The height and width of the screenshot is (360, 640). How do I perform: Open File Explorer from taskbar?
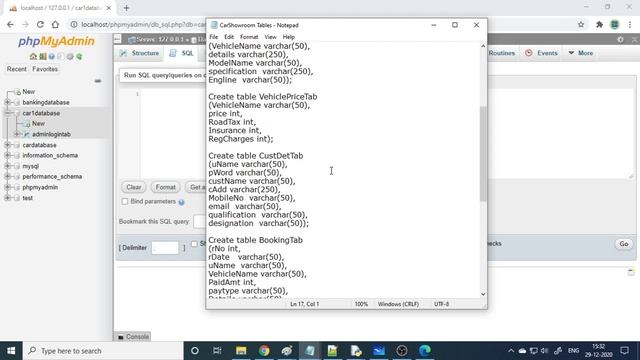[x=241, y=351]
